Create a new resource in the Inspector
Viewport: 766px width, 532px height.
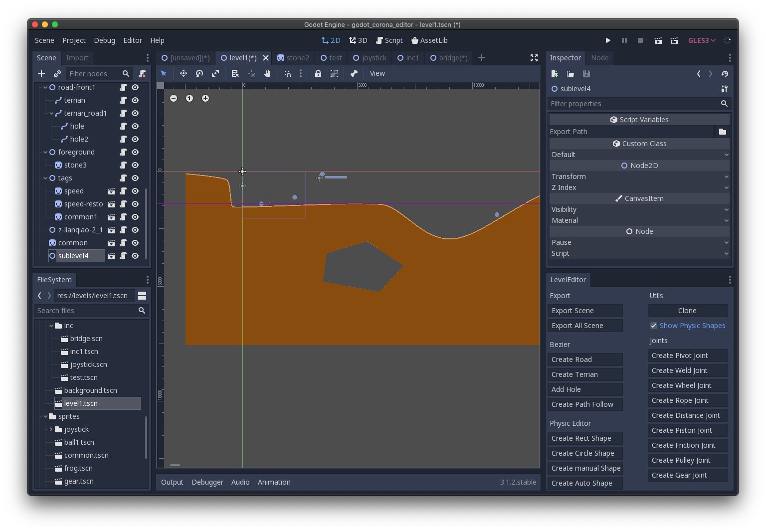coord(554,74)
